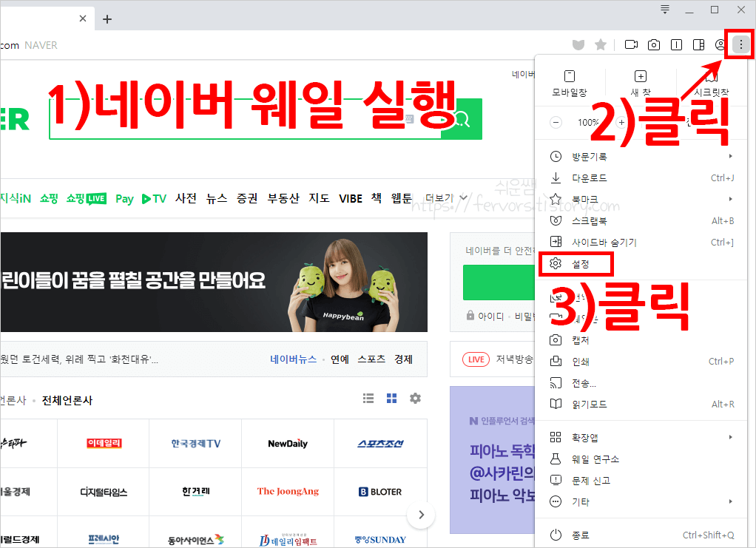The image size is (756, 548).
Task: Click the profile account icon in toolbar
Action: coord(720,45)
